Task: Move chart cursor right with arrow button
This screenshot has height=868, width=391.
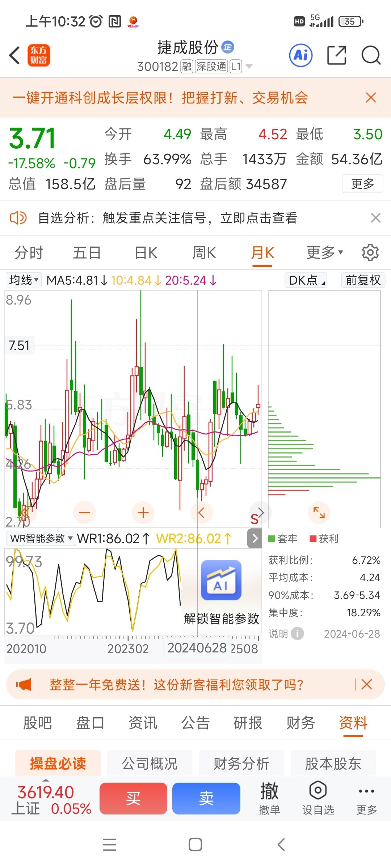Action: (x=260, y=512)
